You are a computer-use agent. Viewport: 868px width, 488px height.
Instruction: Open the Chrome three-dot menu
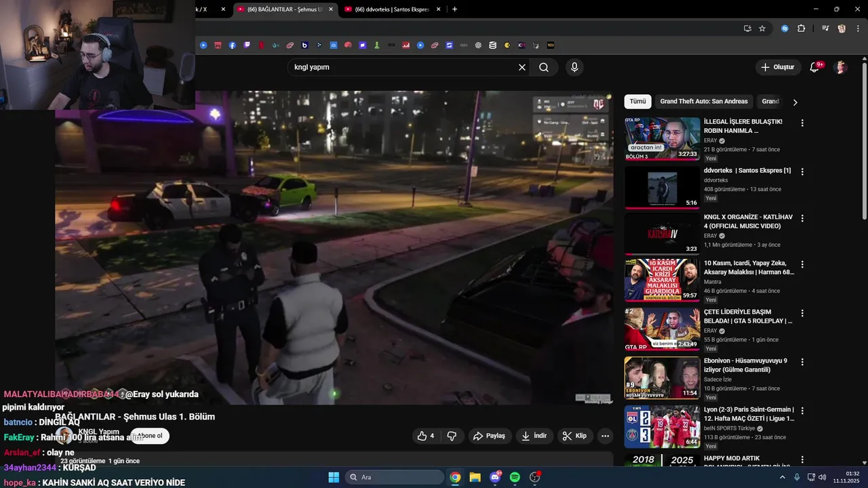(x=858, y=28)
